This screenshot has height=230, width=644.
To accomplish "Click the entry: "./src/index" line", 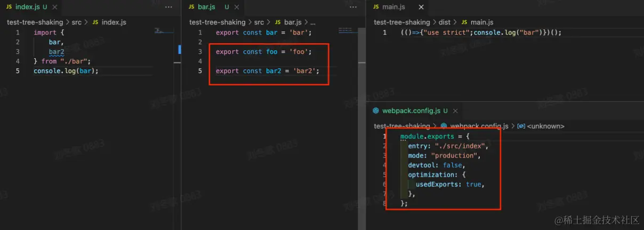I will pos(448,146).
